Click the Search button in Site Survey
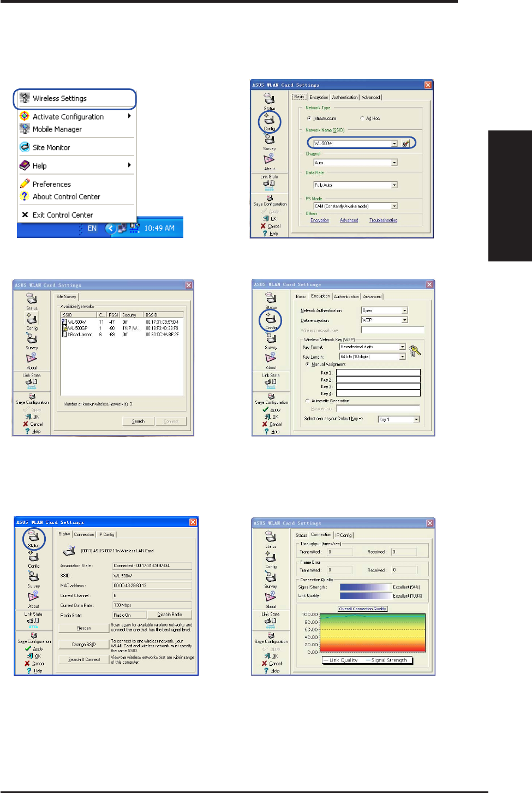 pyautogui.click(x=139, y=421)
